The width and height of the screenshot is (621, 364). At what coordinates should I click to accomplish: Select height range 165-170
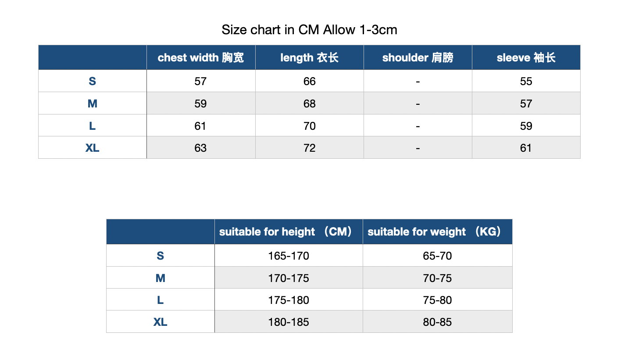(289, 256)
